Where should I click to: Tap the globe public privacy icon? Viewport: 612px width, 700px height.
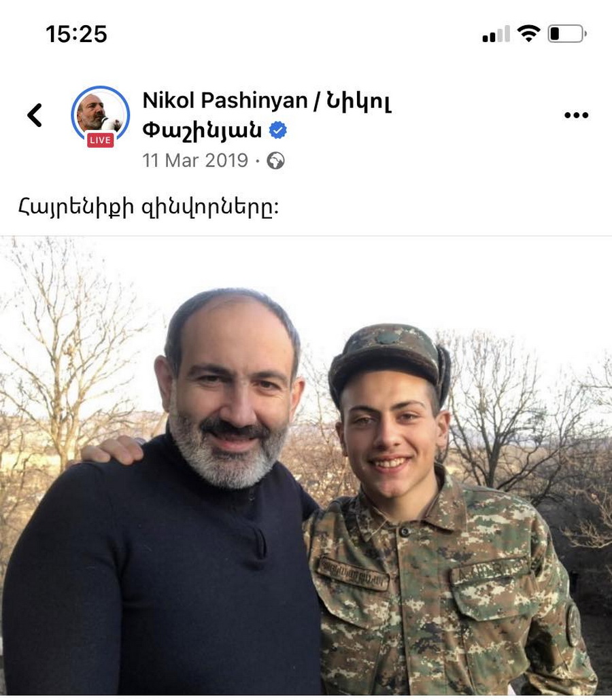click(x=275, y=160)
